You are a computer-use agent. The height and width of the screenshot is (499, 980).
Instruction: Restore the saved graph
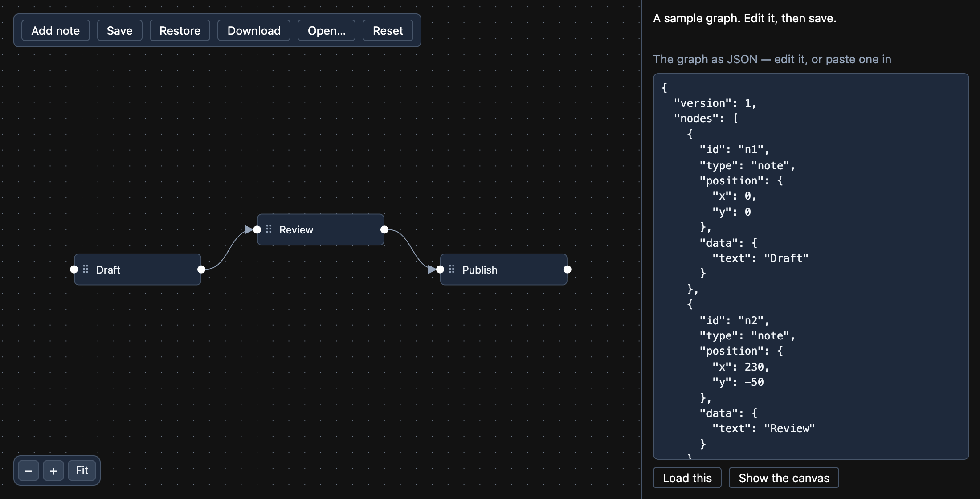pos(180,30)
